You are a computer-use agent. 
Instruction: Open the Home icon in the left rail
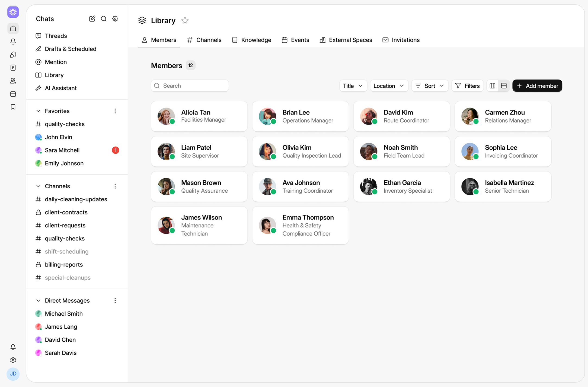coord(13,28)
